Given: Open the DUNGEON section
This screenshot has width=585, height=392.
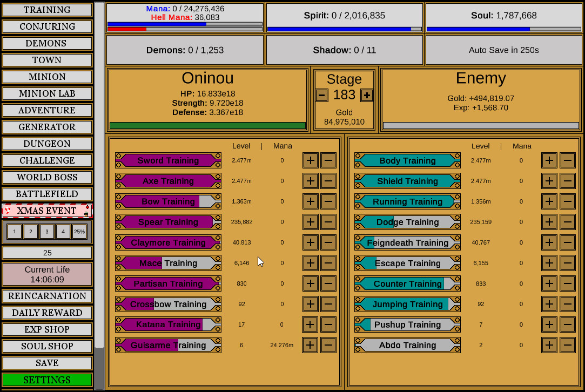Looking at the screenshot, I should (x=47, y=144).
